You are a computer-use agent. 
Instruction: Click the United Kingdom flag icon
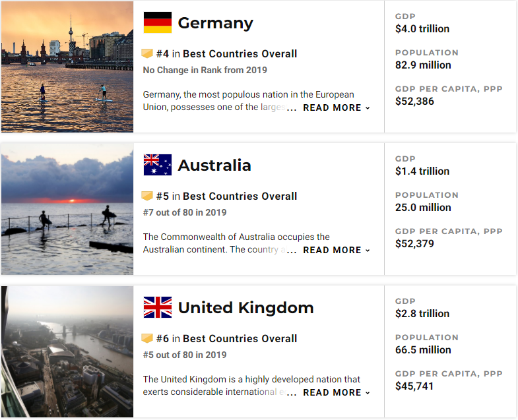[158, 307]
